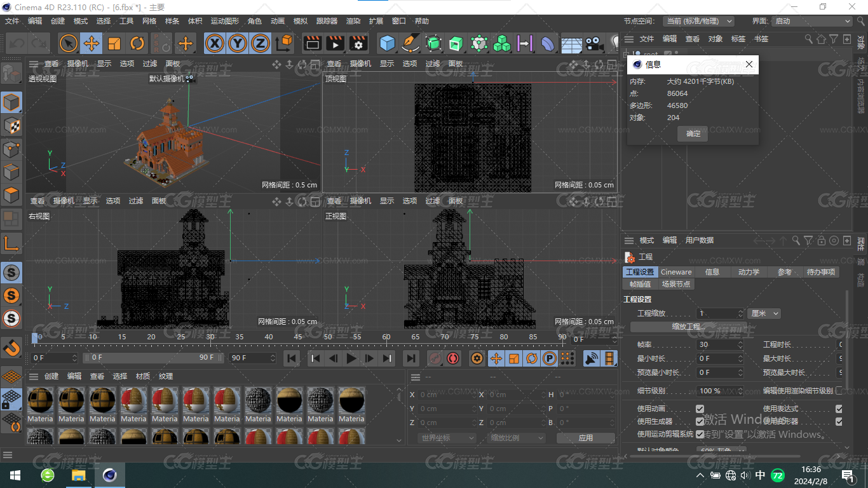868x488 pixels.
Task: Go to start of timeline
Action: (x=292, y=358)
